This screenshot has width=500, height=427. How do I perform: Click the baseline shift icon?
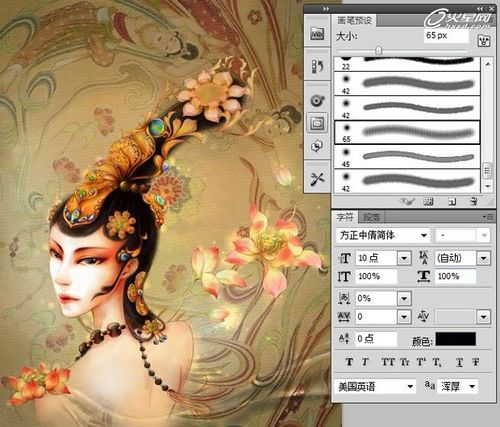(x=344, y=339)
